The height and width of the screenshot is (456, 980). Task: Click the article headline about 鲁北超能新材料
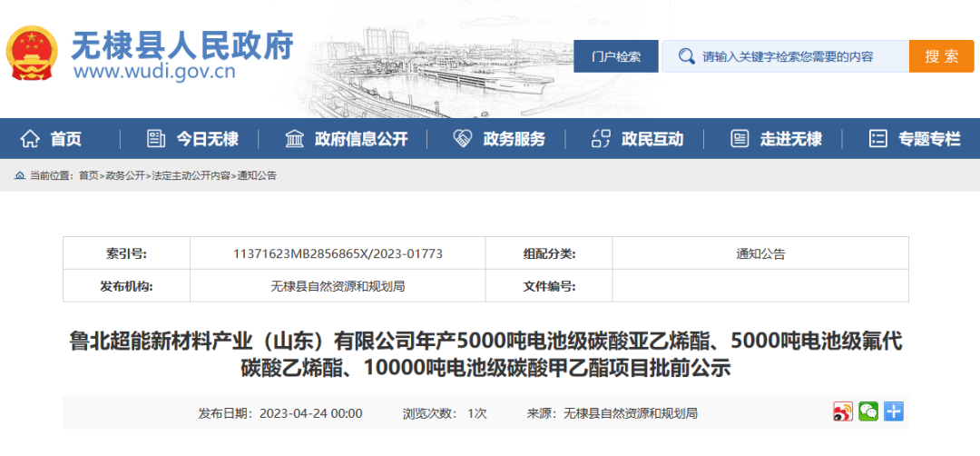[485, 354]
